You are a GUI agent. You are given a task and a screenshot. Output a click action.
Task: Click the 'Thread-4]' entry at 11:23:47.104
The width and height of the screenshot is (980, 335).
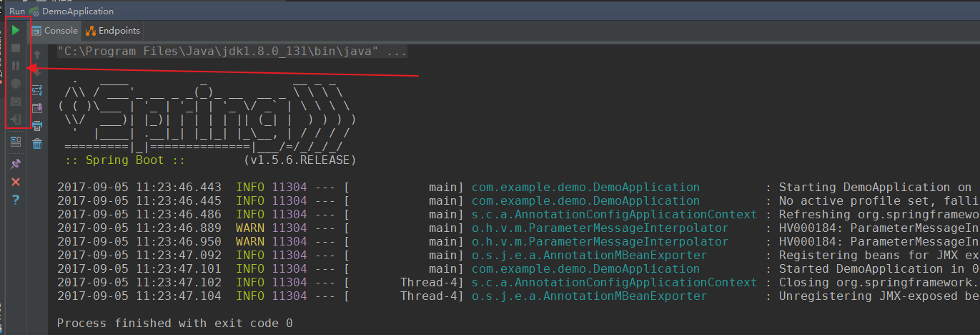432,296
